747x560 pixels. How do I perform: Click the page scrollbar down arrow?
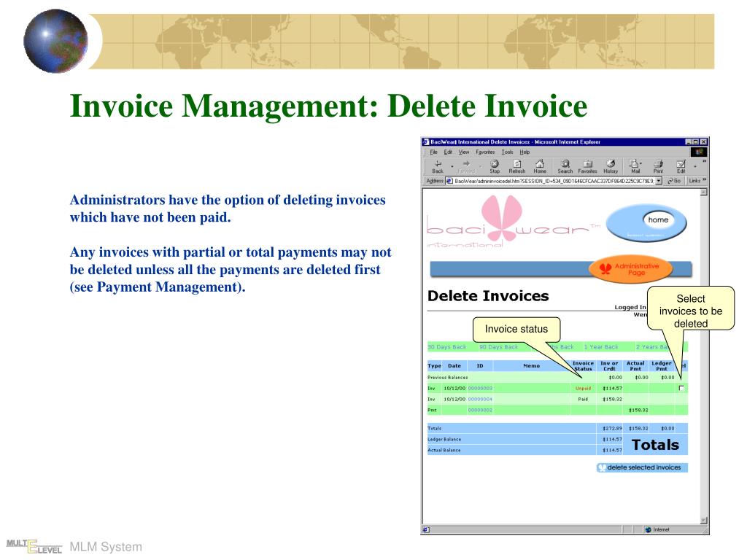coord(704,521)
